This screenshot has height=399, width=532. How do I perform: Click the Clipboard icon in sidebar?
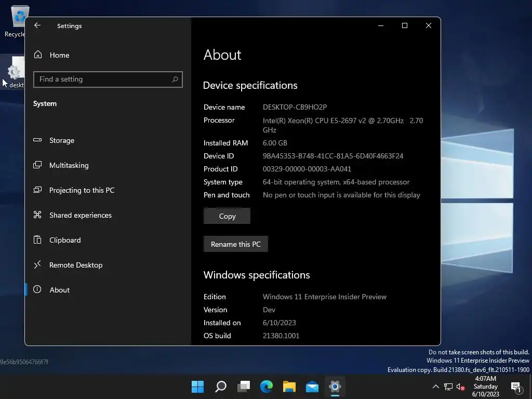point(37,240)
